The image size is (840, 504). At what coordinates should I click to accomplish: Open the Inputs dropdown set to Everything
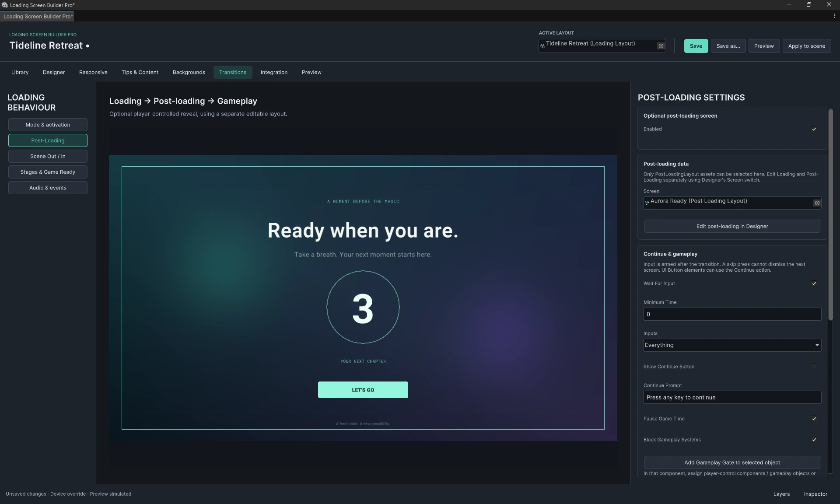732,345
